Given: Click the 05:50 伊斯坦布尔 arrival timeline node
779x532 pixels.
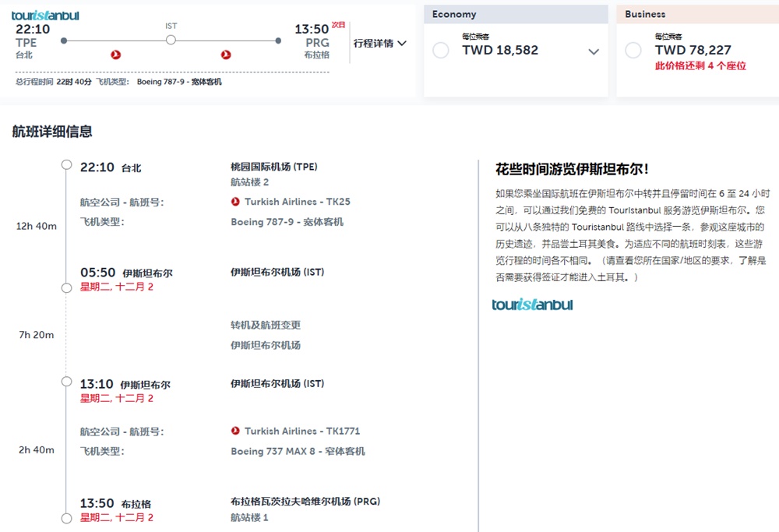Looking at the screenshot, I should pyautogui.click(x=66, y=288).
